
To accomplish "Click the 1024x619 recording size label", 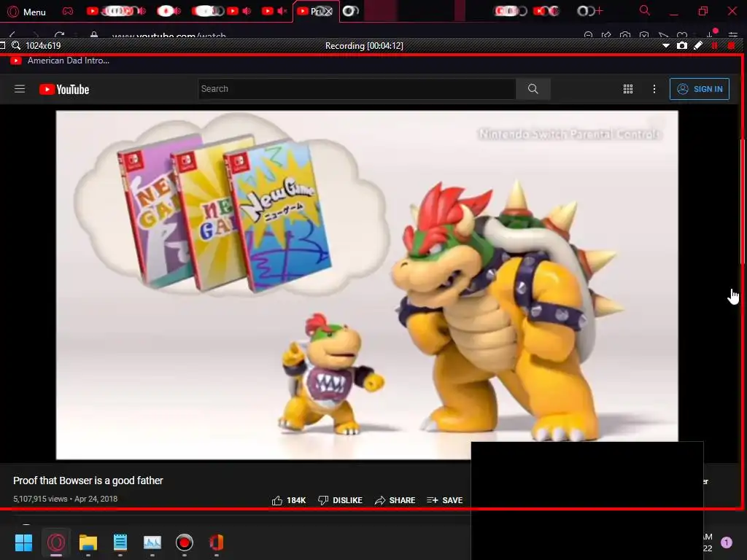I will [x=43, y=46].
